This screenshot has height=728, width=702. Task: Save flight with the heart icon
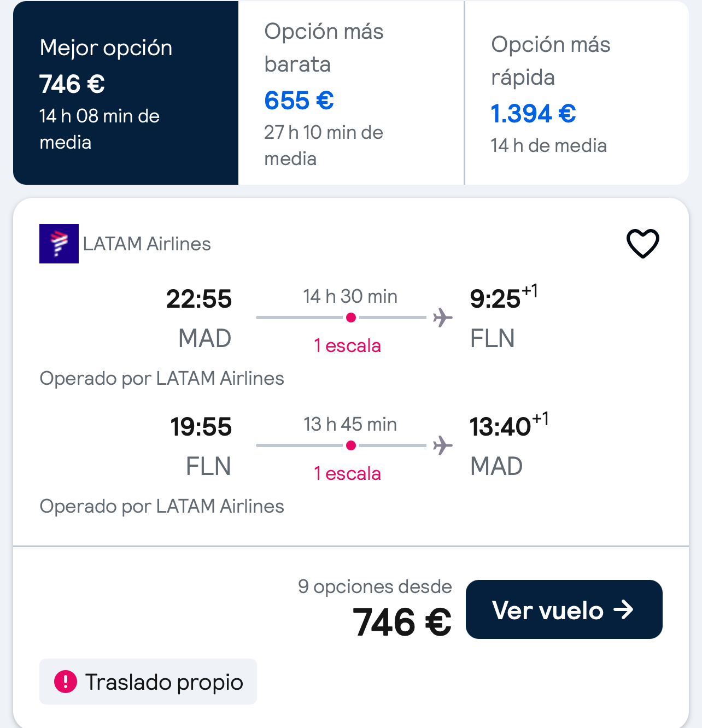(642, 243)
